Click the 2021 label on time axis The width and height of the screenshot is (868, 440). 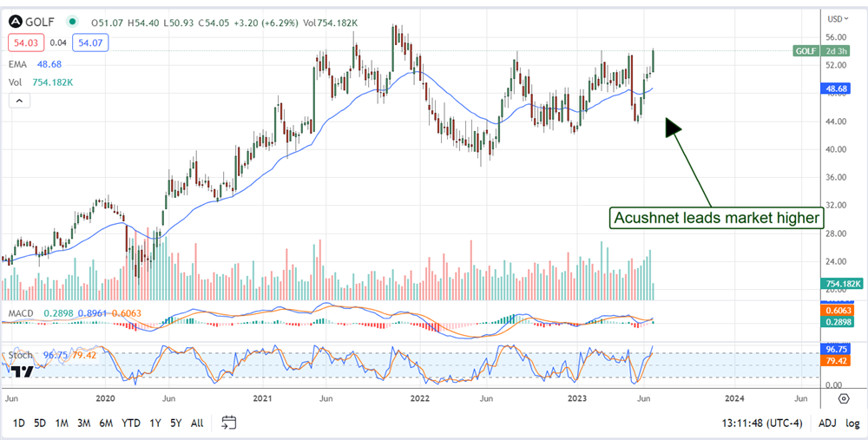pyautogui.click(x=261, y=398)
